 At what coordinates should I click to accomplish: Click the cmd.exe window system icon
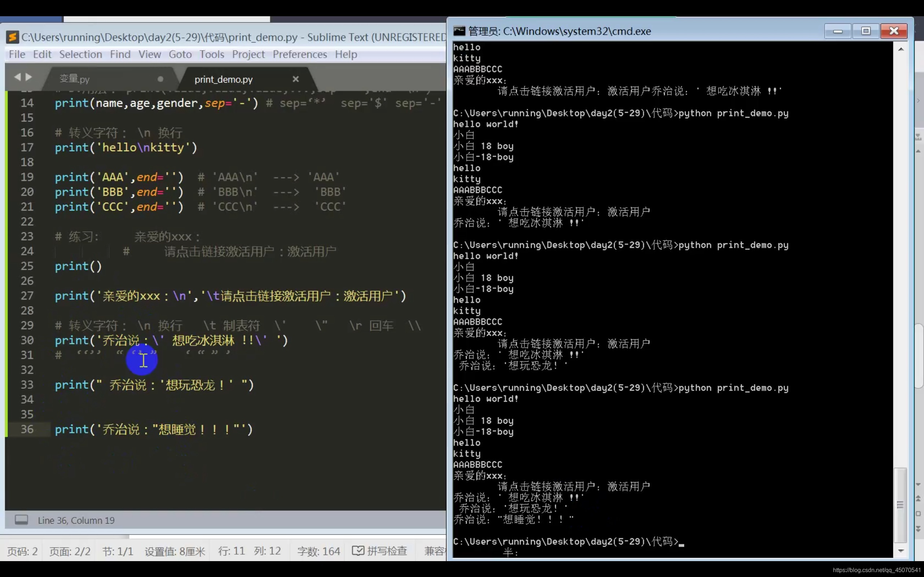(459, 31)
